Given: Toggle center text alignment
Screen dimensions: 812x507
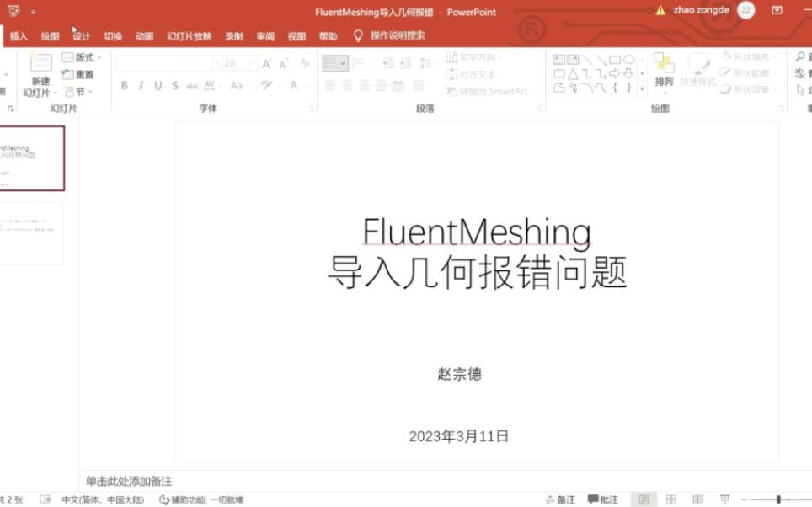Looking at the screenshot, I should tap(347, 85).
